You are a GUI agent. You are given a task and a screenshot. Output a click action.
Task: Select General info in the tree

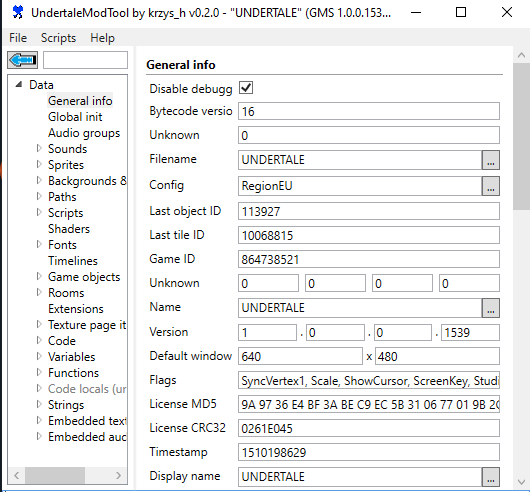click(80, 101)
